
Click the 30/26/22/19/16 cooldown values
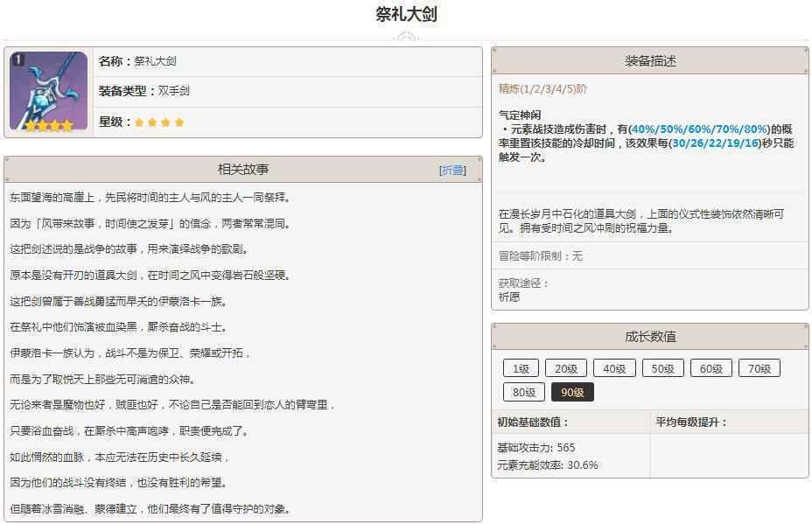(x=717, y=143)
